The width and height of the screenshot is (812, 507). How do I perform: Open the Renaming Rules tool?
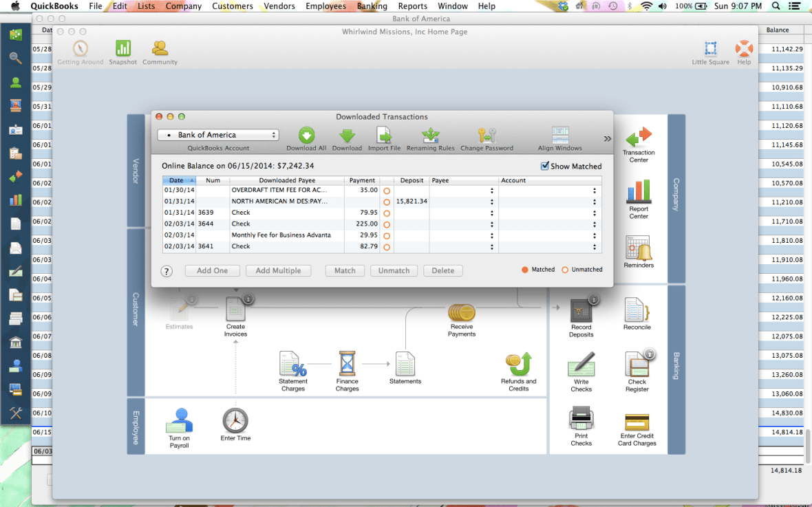[x=430, y=137]
